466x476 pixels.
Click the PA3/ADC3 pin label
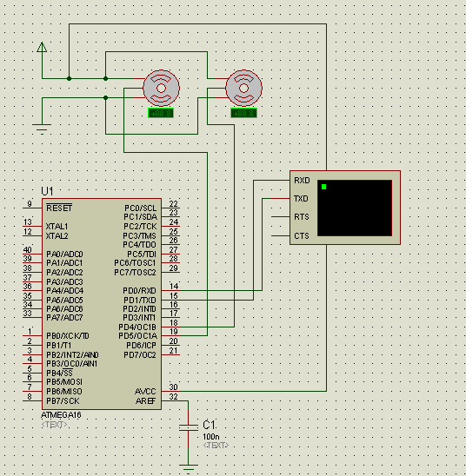64,281
